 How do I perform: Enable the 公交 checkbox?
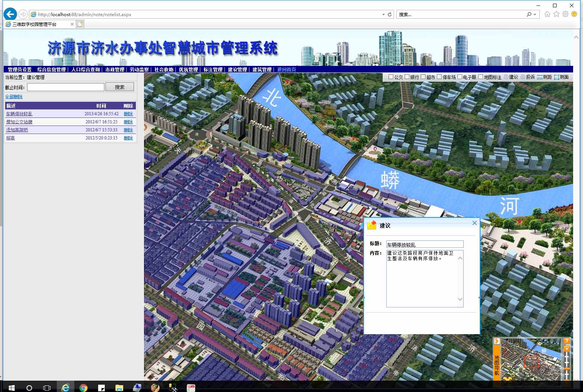point(391,77)
